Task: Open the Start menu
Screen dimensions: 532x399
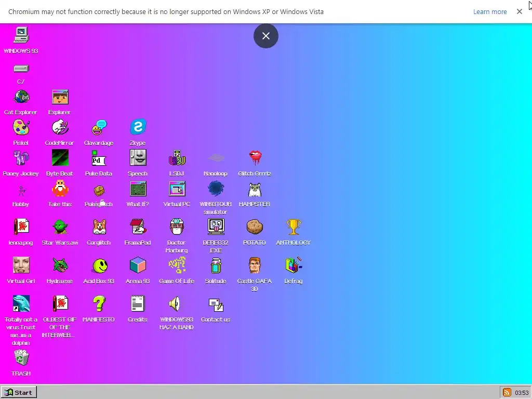Action: pyautogui.click(x=18, y=393)
